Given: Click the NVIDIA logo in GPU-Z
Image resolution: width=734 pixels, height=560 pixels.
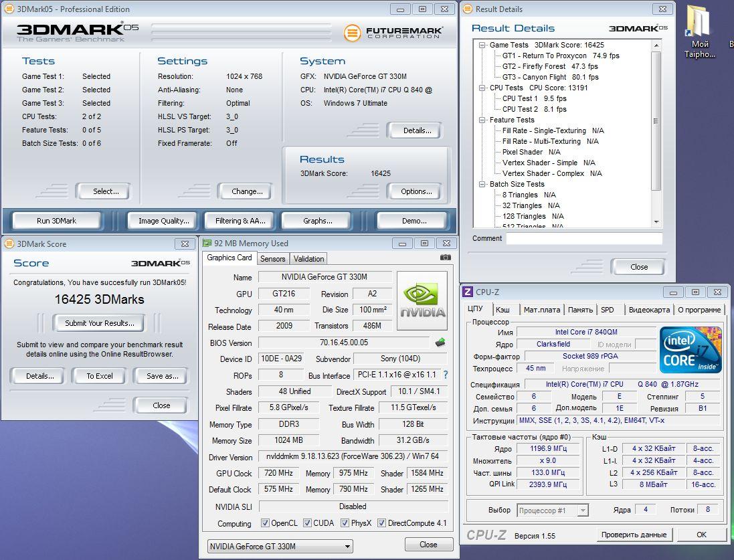Looking at the screenshot, I should coord(422,300).
